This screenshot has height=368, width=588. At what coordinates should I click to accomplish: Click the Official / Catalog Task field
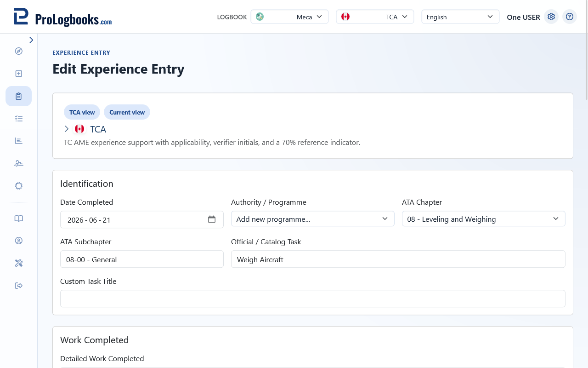click(x=398, y=259)
